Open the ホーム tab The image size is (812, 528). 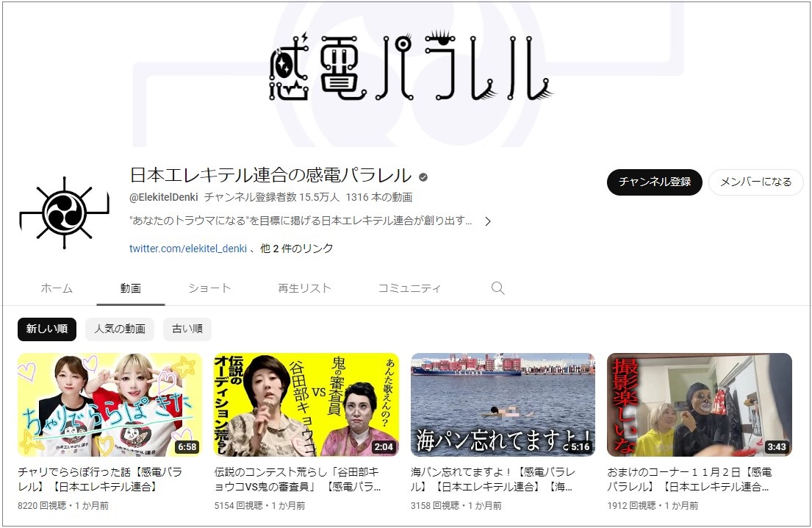pyautogui.click(x=57, y=288)
